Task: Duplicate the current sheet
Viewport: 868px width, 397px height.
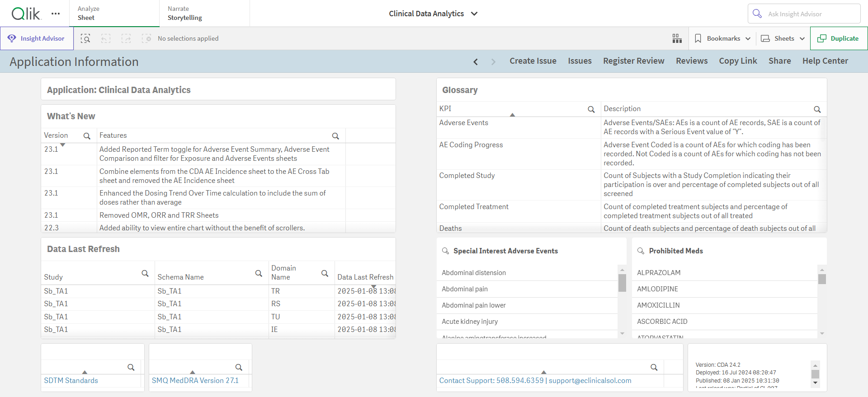Action: click(839, 38)
